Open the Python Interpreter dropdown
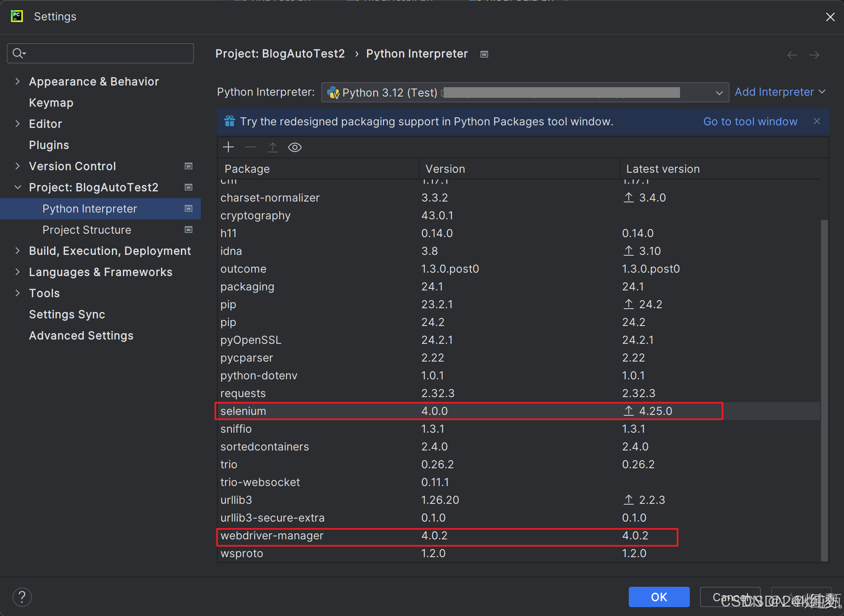Screen dimensions: 844x616 (719, 92)
